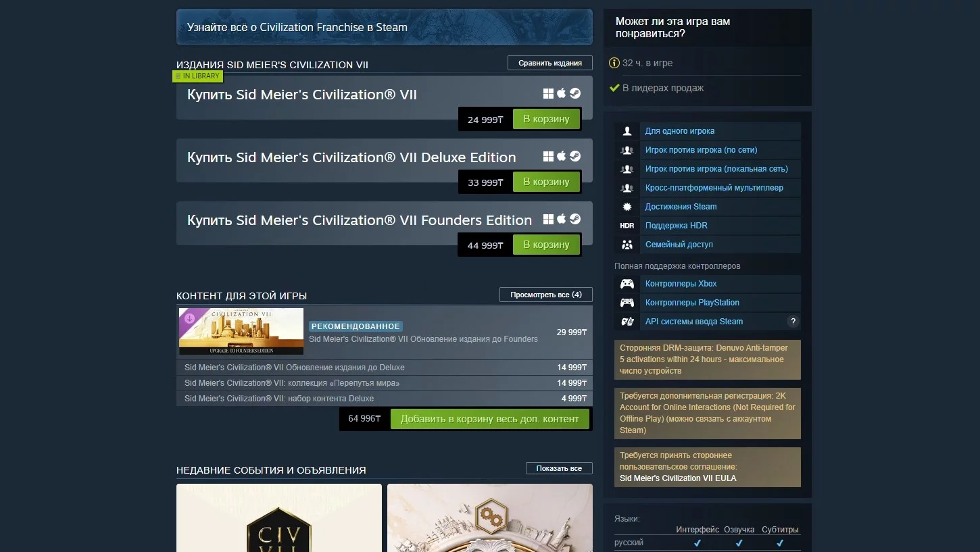Screen dimensions: 980x552
Task: Click the Steam Input API icon
Action: (627, 322)
